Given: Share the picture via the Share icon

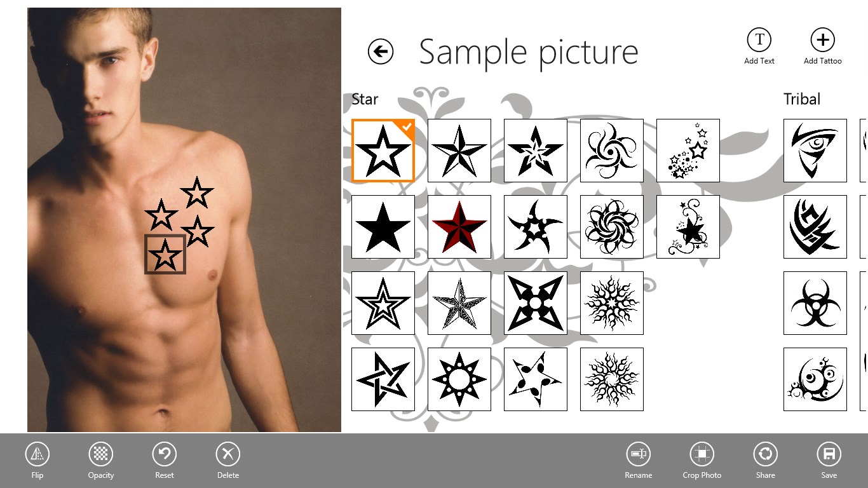Looking at the screenshot, I should (x=766, y=454).
